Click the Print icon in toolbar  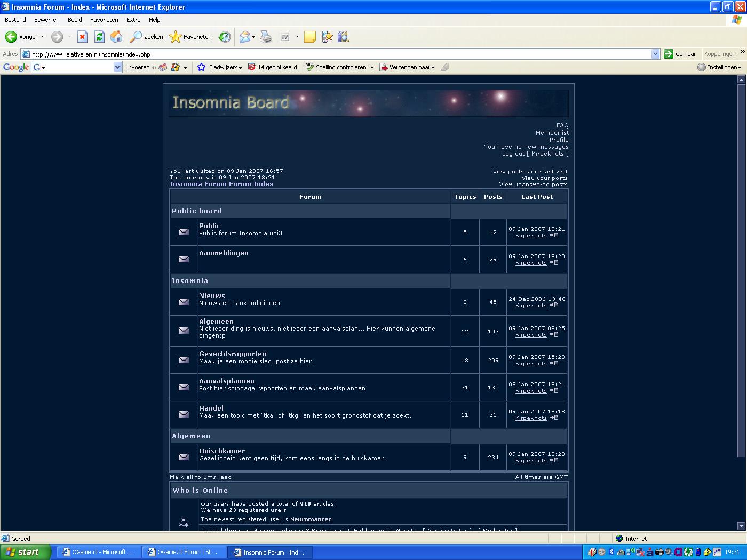pos(266,37)
